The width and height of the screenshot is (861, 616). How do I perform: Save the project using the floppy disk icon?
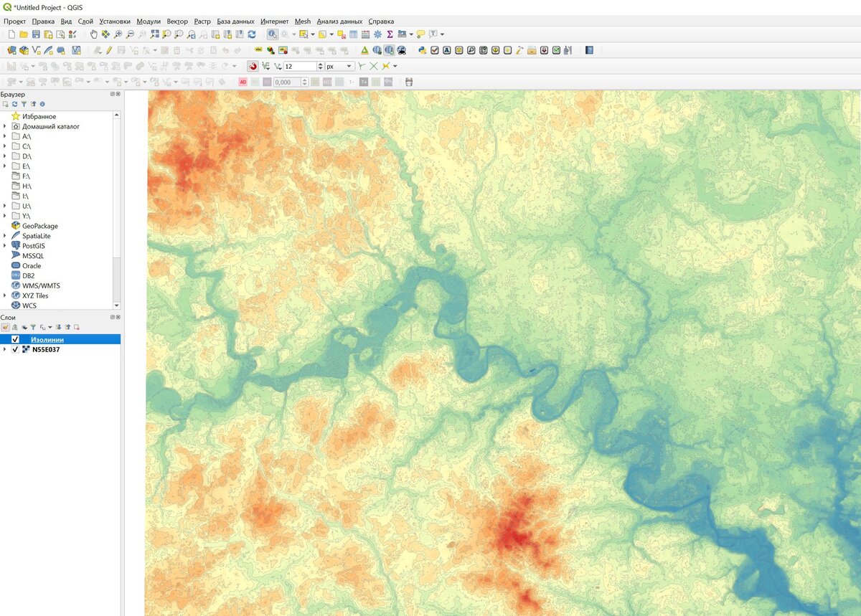pyautogui.click(x=36, y=34)
